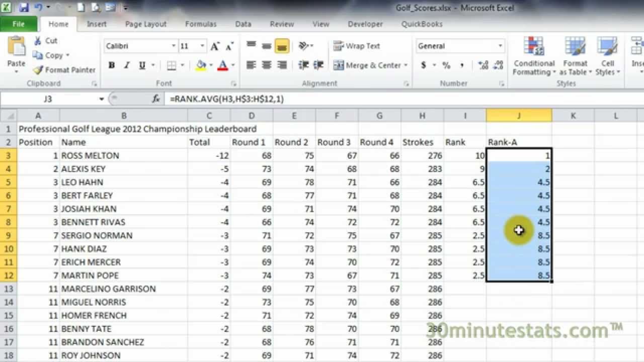The width and height of the screenshot is (644, 362).
Task: Open fill color palette arrow
Action: click(210, 65)
